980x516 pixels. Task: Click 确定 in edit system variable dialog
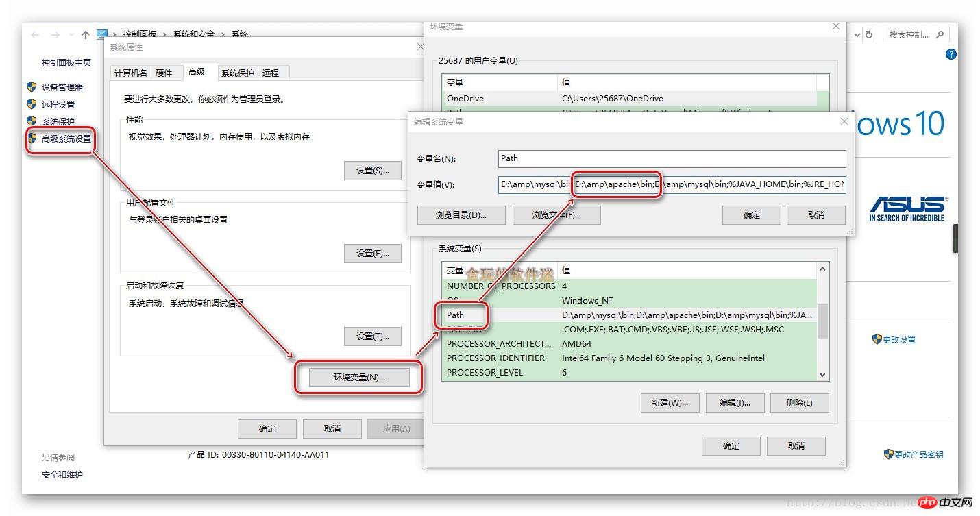point(752,215)
